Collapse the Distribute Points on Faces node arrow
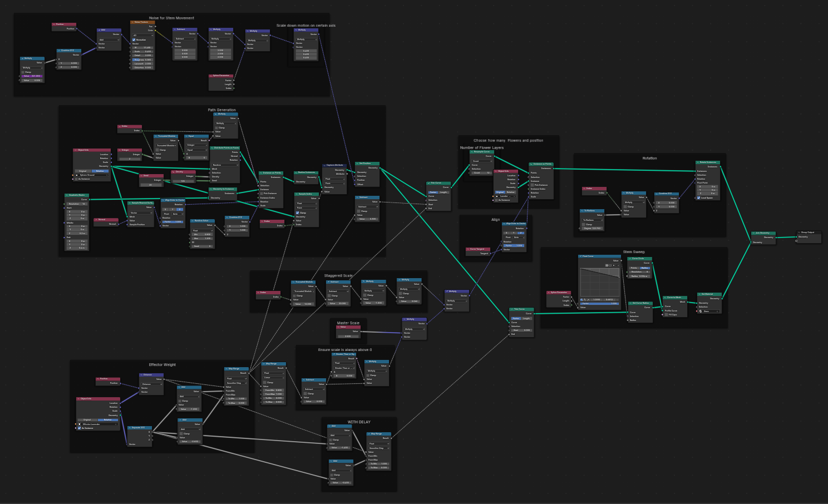828x504 pixels. [x=213, y=148]
